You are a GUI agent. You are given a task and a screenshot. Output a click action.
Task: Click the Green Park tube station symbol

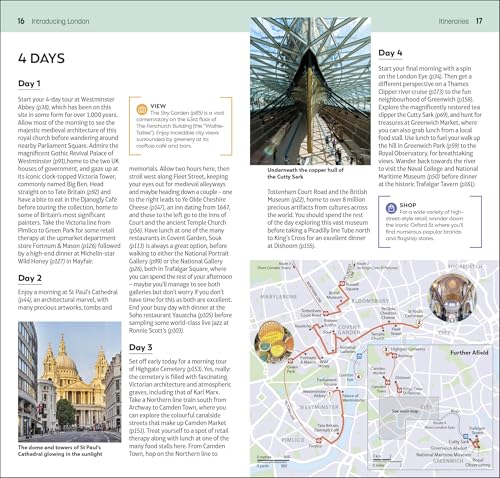290,361
